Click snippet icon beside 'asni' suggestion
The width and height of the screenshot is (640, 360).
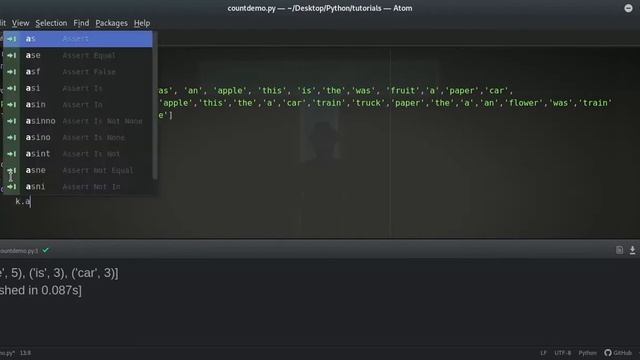tap(11, 187)
